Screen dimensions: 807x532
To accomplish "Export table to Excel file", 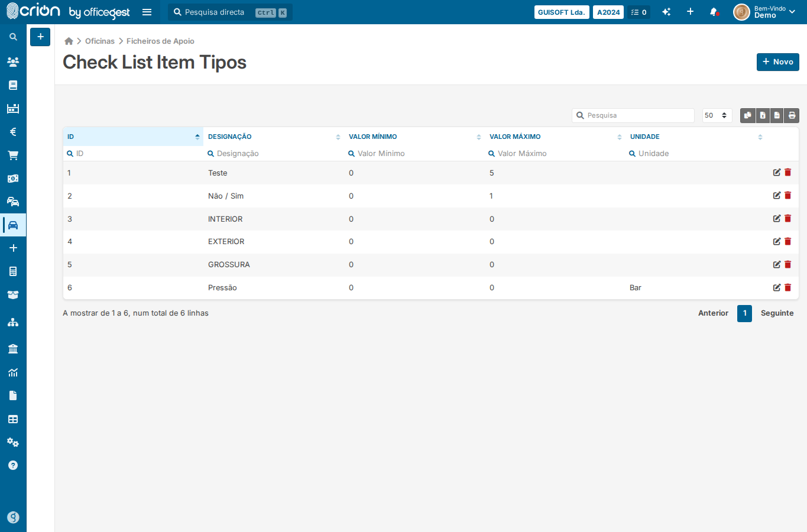I will [763, 115].
